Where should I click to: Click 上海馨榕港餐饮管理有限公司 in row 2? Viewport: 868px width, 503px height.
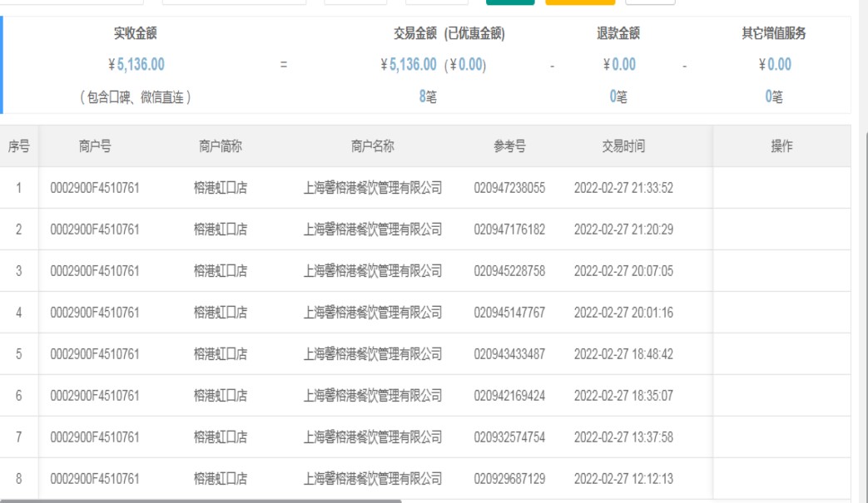point(372,229)
